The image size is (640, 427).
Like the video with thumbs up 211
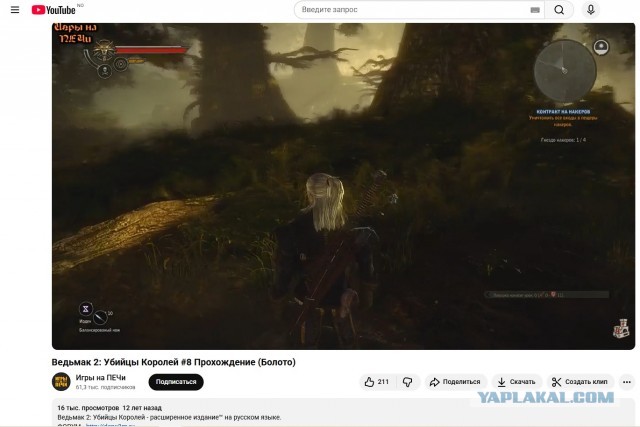click(x=377, y=382)
